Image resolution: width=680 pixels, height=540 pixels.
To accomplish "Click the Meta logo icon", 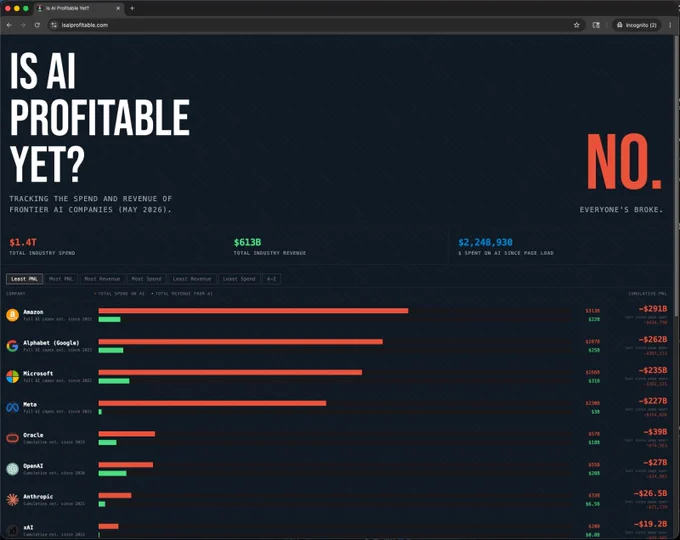I will (x=13, y=407).
